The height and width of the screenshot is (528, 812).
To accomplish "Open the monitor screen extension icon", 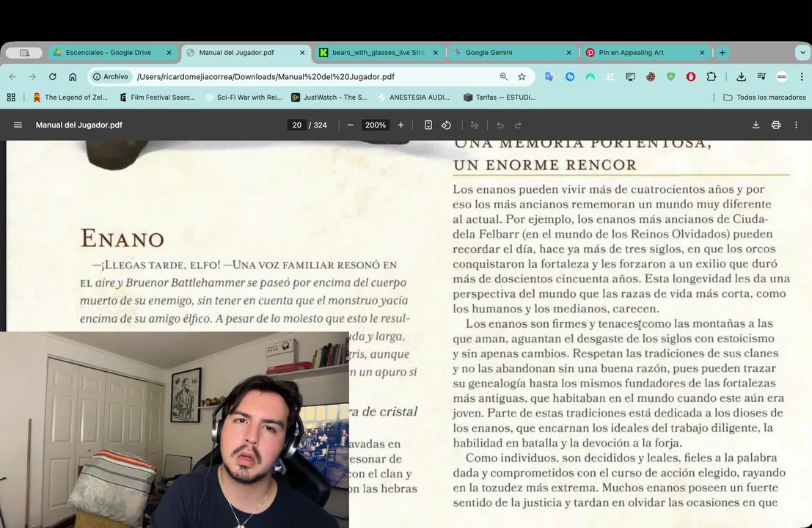I will pos(630,76).
